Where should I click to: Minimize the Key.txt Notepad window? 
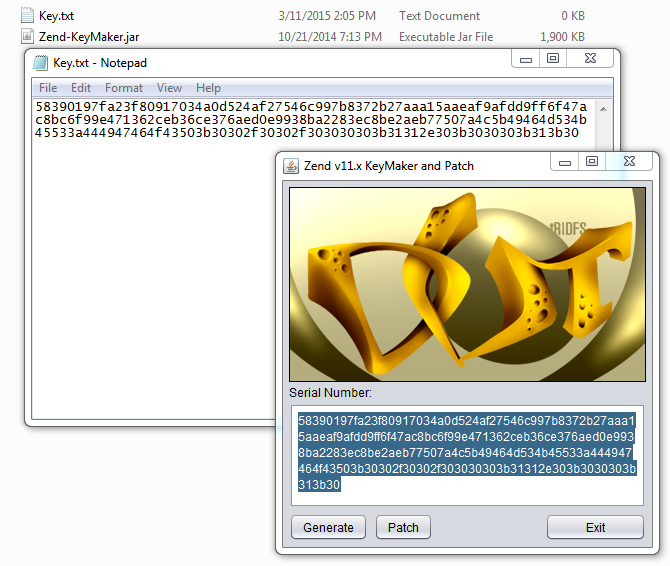[526, 59]
